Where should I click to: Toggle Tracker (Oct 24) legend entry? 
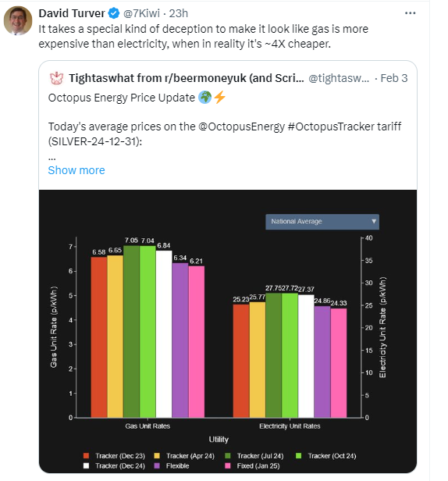(x=326, y=456)
